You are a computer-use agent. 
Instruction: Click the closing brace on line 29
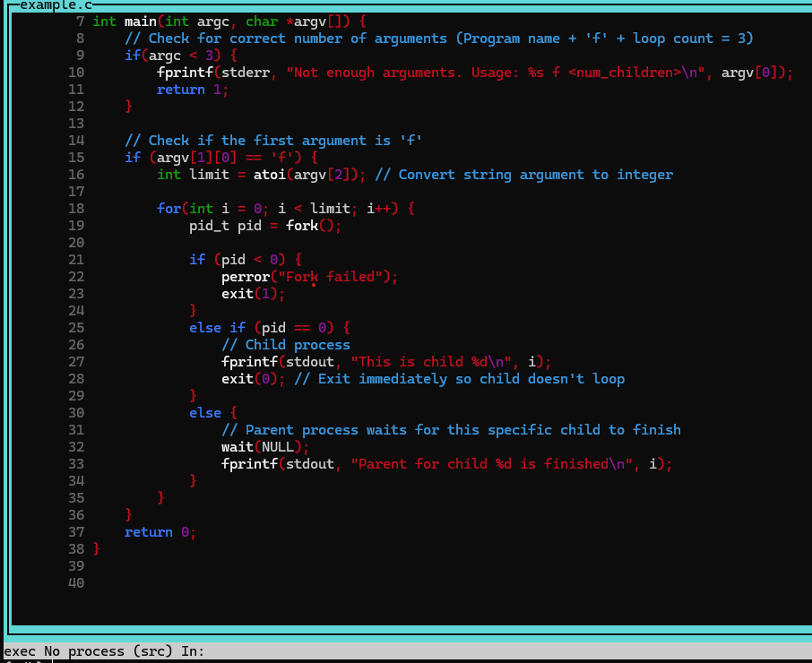(x=193, y=396)
